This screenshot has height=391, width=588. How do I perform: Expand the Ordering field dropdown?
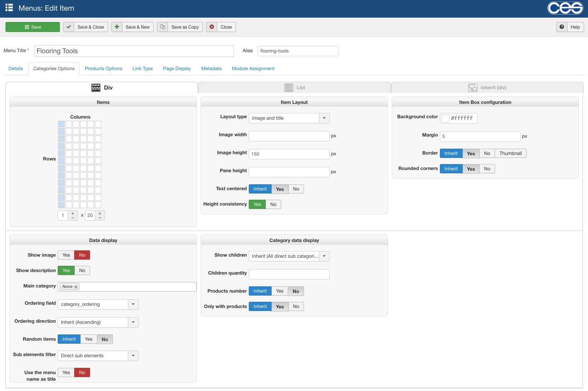[x=133, y=304]
